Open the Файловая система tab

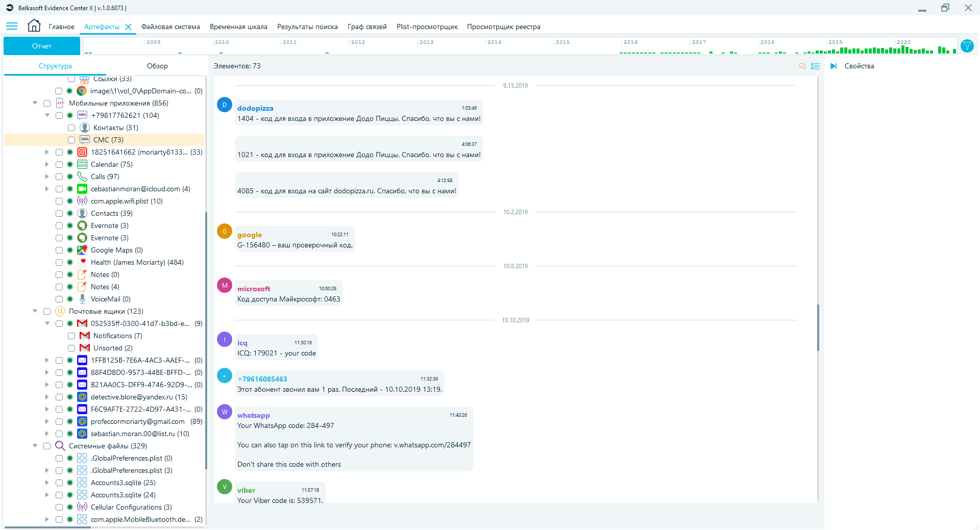170,27
